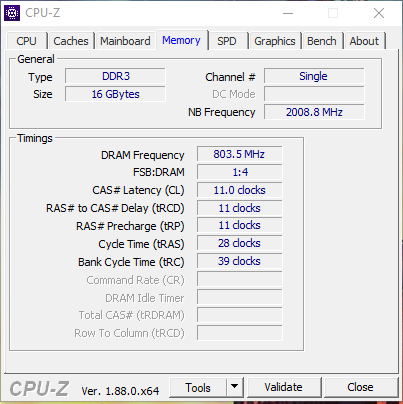Screen dimensions: 403x404
Task: Click the 16 GBytes size field
Action: click(x=115, y=94)
